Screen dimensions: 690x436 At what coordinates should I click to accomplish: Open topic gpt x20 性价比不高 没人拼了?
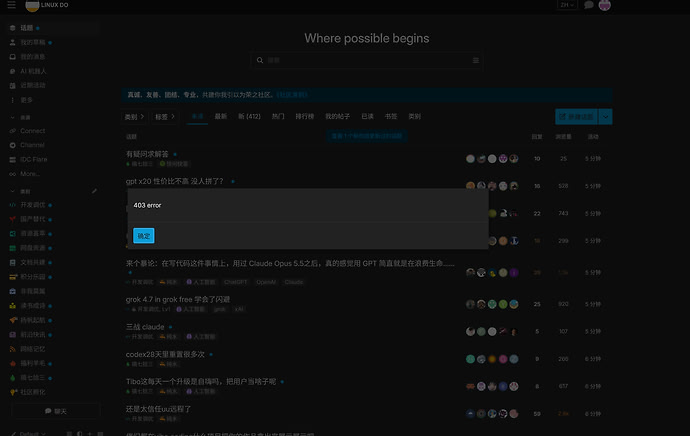coord(175,181)
